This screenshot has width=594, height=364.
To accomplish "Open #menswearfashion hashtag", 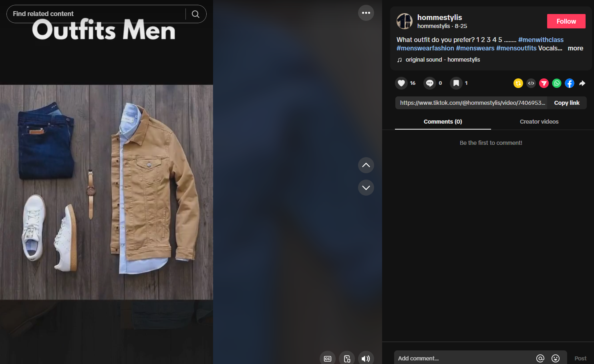I will [x=425, y=48].
